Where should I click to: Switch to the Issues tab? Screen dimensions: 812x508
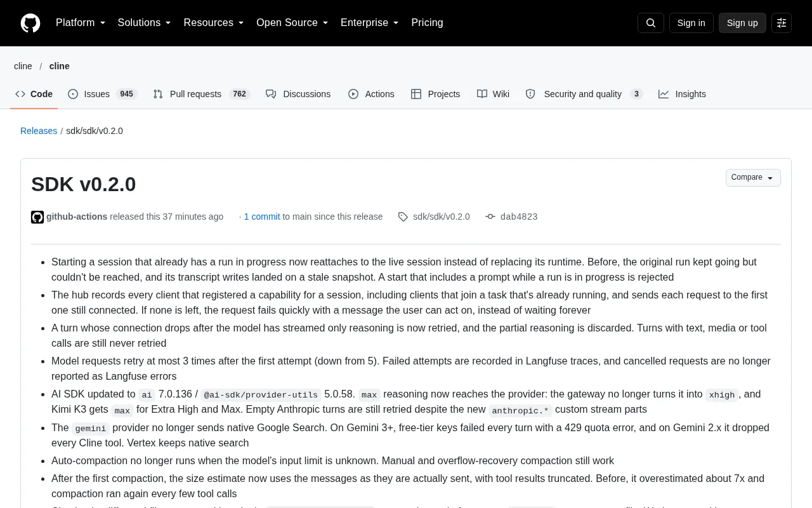coord(103,94)
